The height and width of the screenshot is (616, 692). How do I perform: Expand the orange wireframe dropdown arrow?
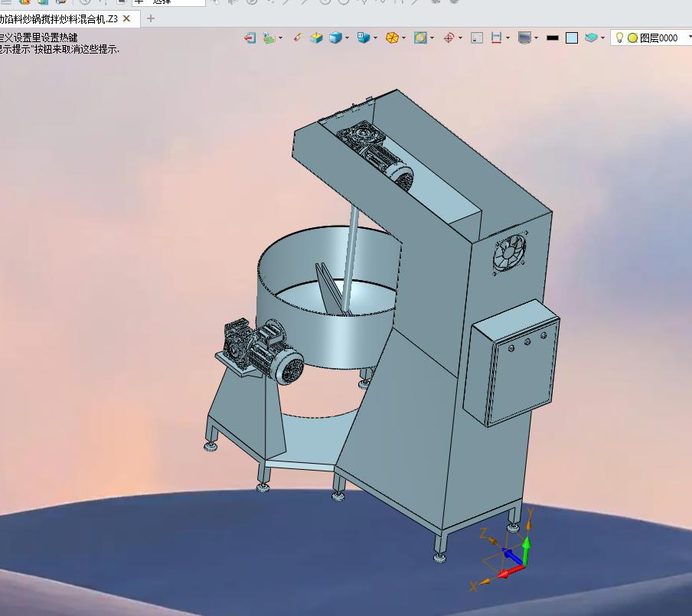403,38
